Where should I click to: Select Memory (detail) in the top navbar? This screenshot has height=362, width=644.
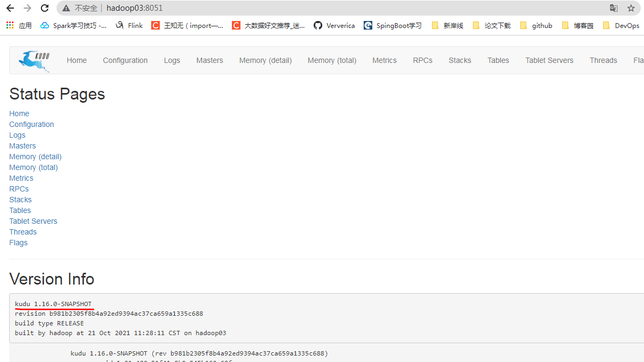point(265,60)
